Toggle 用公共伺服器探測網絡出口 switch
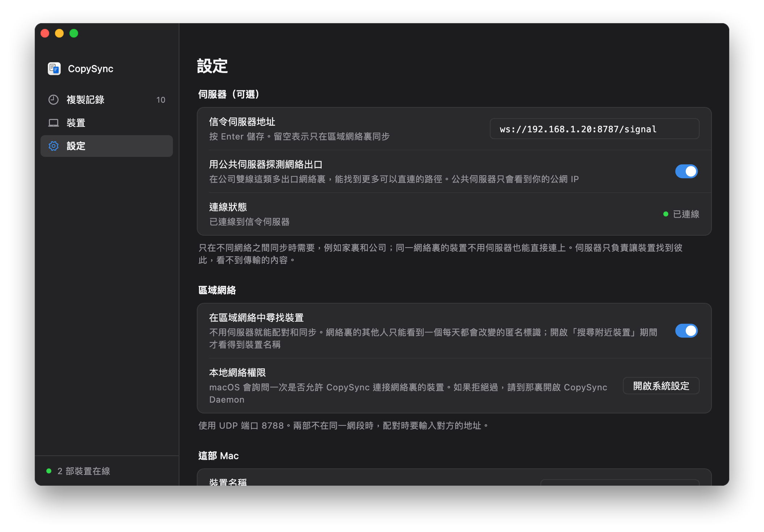Screen dimensions: 764x532 coord(686,171)
